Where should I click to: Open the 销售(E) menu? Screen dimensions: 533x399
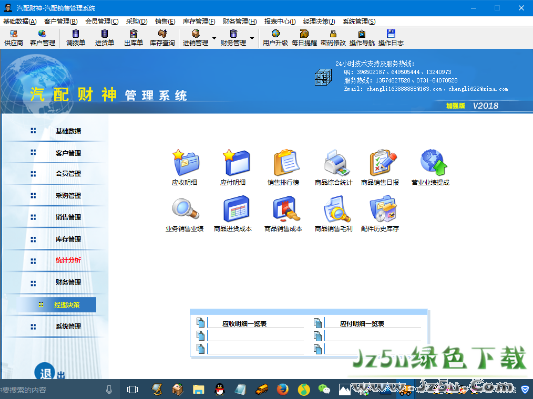click(x=165, y=21)
